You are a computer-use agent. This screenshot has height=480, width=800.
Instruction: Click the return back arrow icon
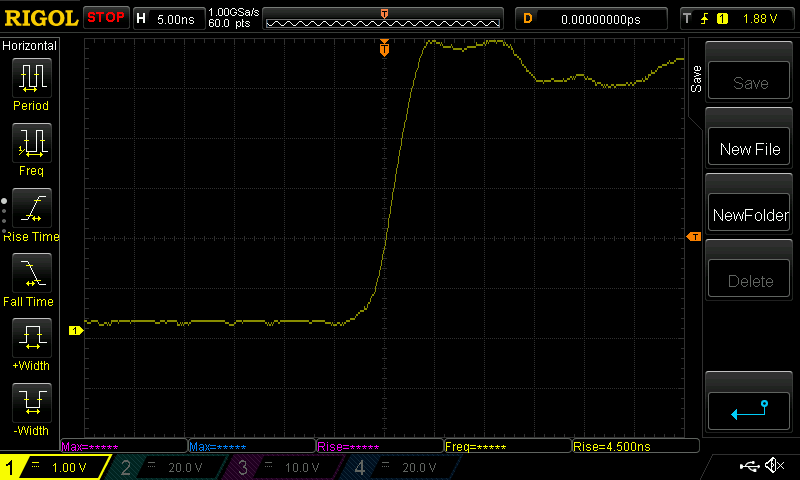(750, 409)
